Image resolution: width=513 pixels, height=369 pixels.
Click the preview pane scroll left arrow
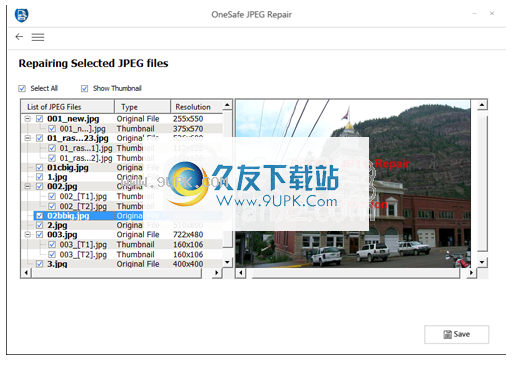241,273
